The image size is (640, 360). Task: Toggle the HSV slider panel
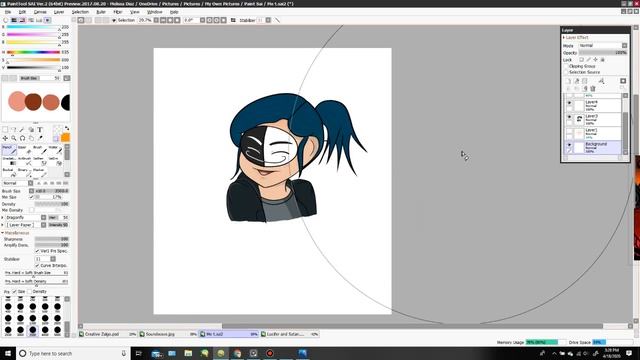tap(22, 20)
